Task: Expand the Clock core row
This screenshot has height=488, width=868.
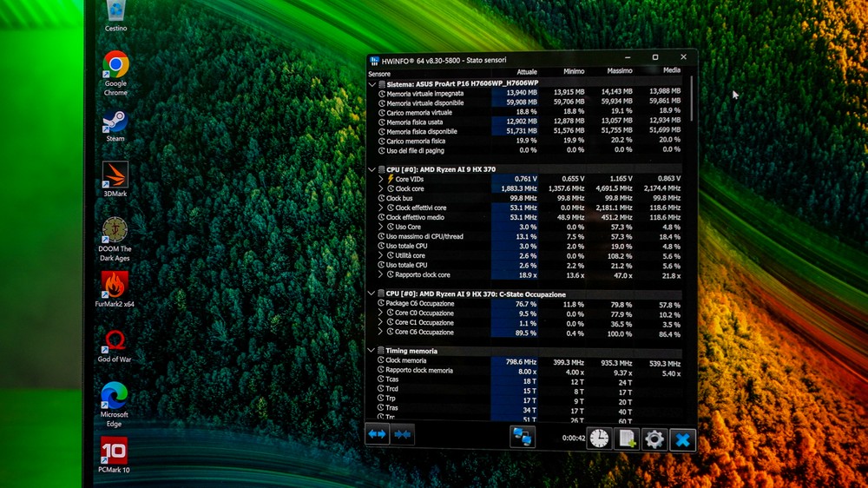Action: 381,188
